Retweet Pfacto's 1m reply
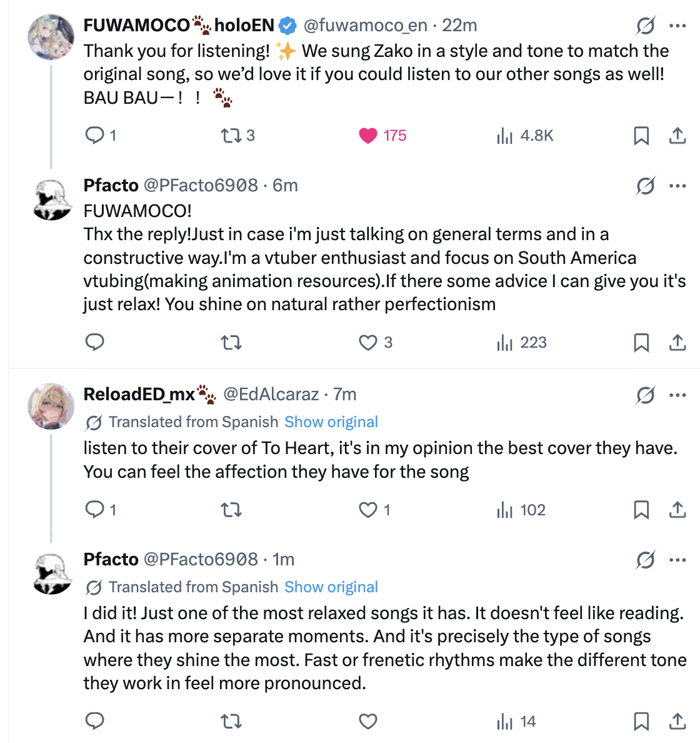Screen dimensions: 700x743 tap(231, 722)
